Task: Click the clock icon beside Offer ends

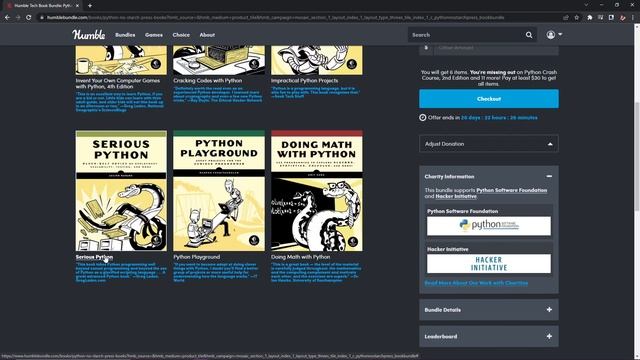Action: click(x=422, y=118)
